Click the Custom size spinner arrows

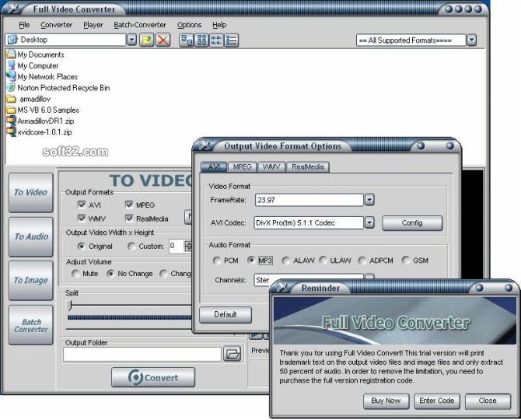pos(188,247)
